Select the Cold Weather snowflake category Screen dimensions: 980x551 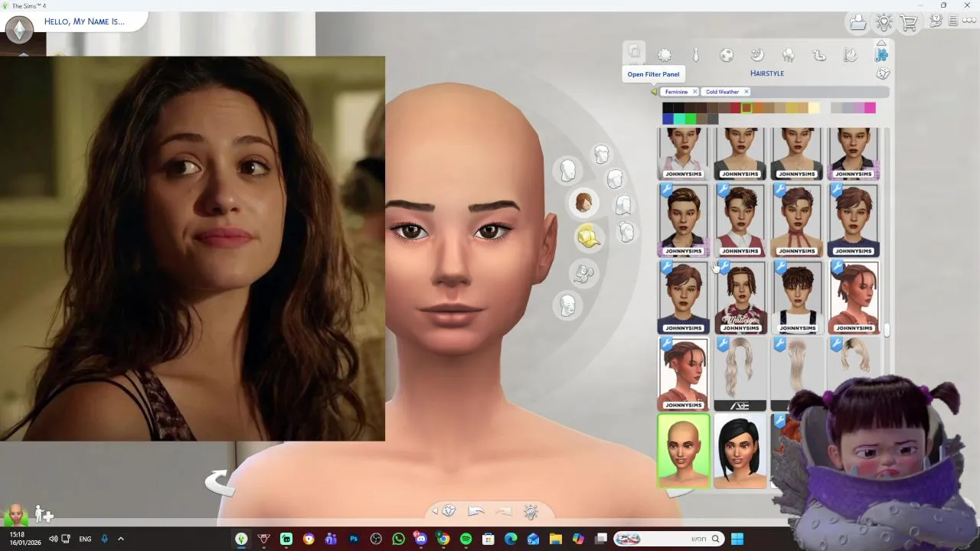tap(881, 55)
